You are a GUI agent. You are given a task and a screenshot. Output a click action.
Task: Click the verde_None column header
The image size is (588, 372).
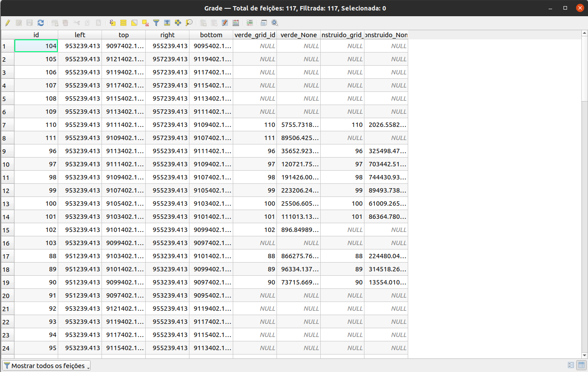tap(299, 35)
